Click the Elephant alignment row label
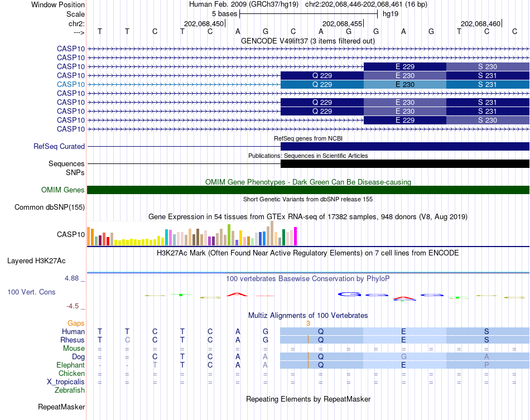530x420 pixels. tap(70, 365)
